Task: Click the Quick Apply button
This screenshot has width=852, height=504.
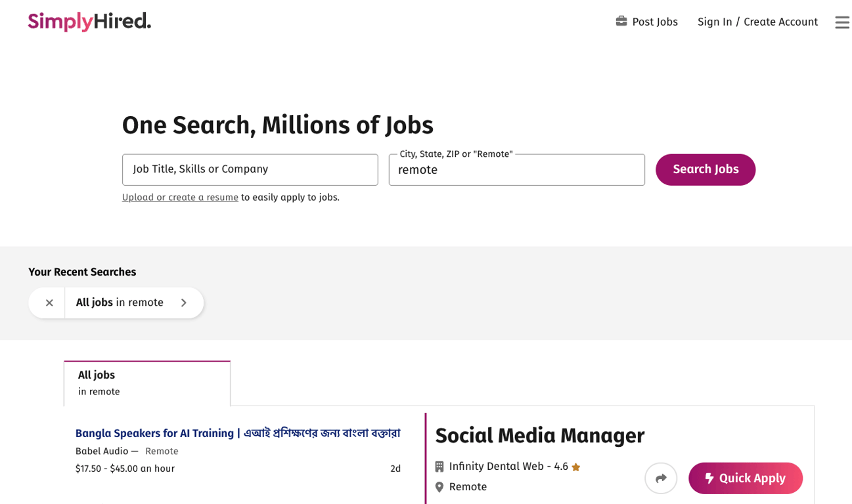Action: (x=745, y=478)
